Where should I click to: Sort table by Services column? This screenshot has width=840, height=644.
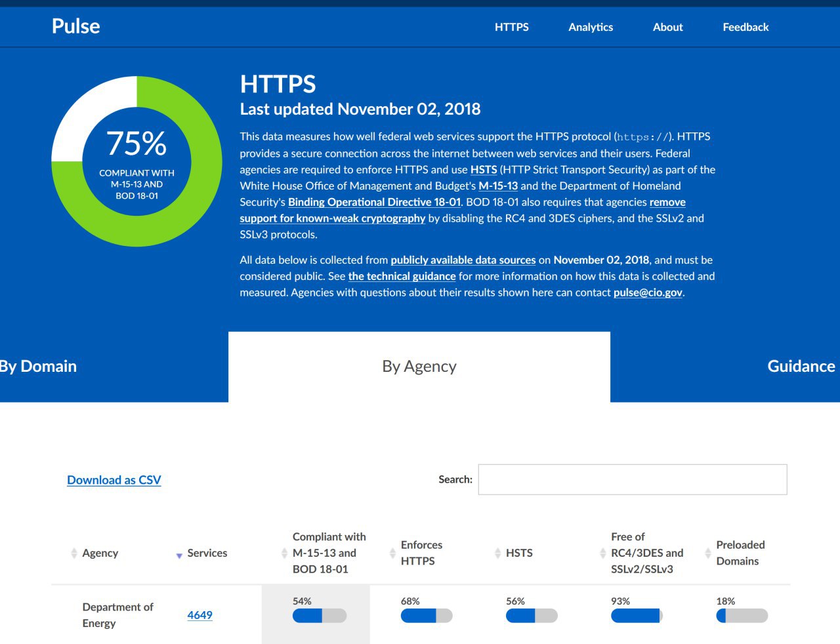207,553
